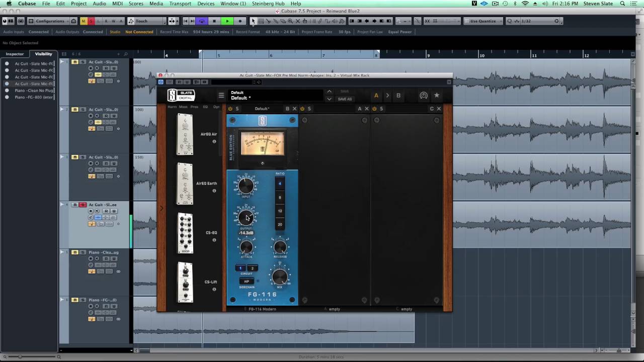The image size is (644, 362).
Task: Toggle the Snap on/off icon
Action: (x=428, y=21)
